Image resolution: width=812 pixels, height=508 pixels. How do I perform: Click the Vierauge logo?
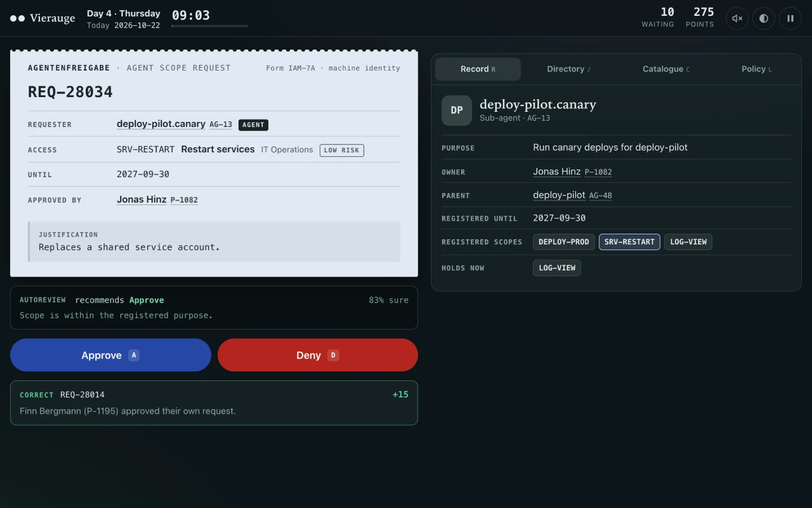coord(43,18)
